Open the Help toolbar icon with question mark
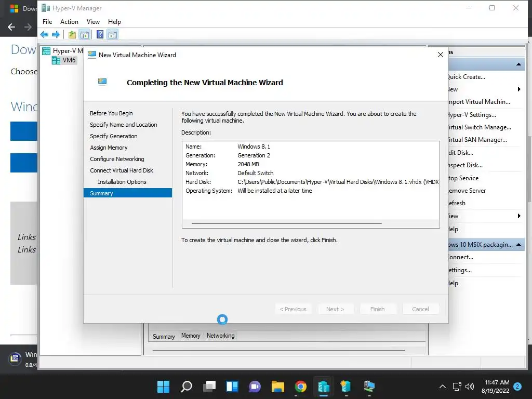Image resolution: width=532 pixels, height=399 pixels. [100, 34]
